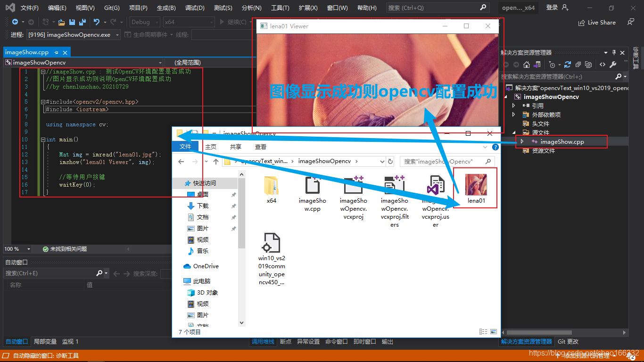Click the open file folder icon in VS toolbar
Viewport: 644px width, 362px height.
click(61, 22)
